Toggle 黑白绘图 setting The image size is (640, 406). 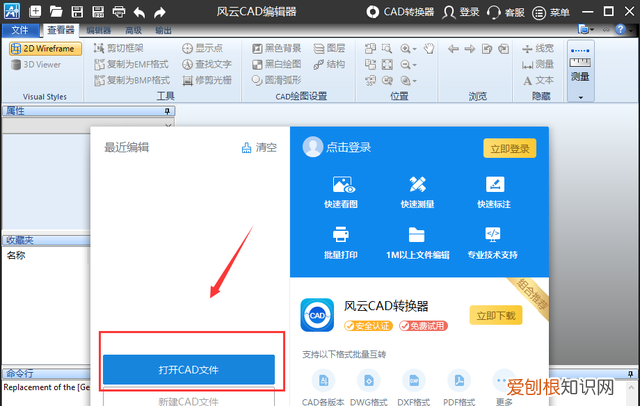(276, 64)
